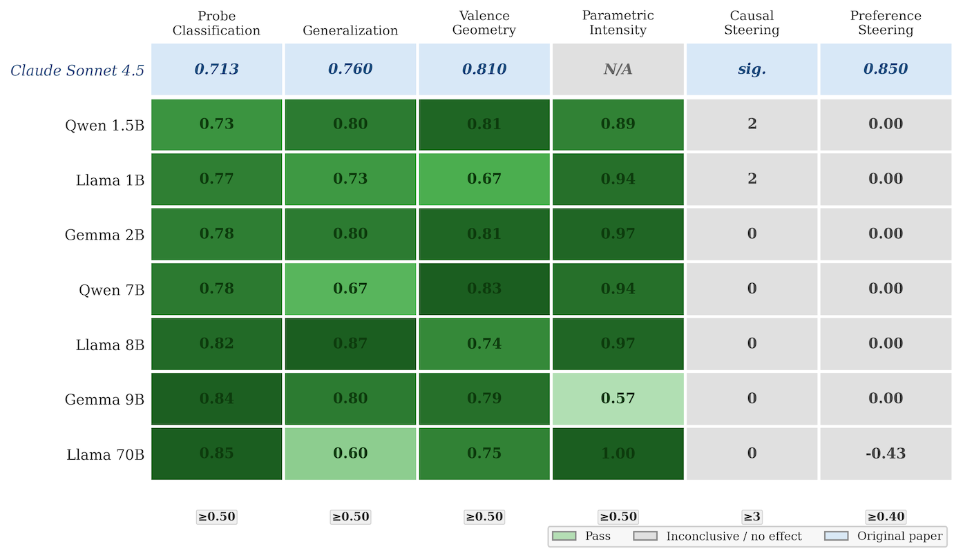Select Llama 70B's 0.60 Generalization cell
963x560 pixels.
click(350, 454)
